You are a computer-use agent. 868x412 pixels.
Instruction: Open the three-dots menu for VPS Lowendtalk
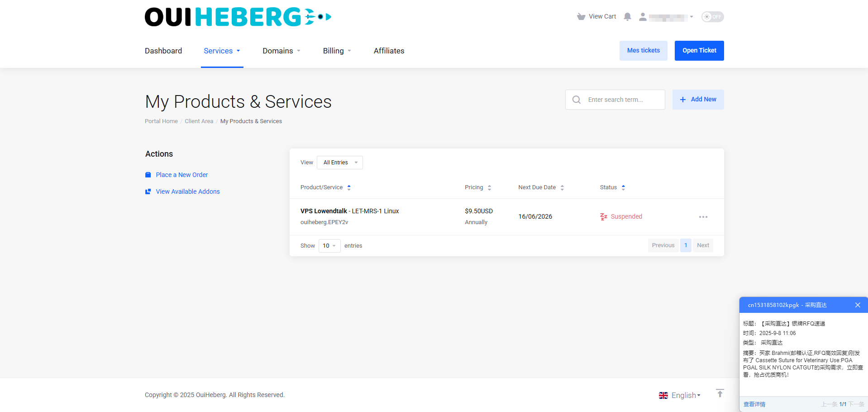click(703, 217)
